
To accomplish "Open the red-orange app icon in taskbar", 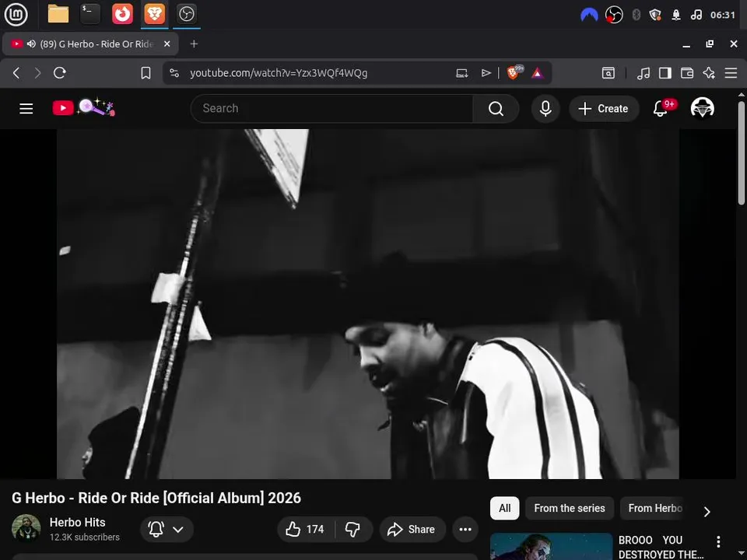I will (122, 14).
